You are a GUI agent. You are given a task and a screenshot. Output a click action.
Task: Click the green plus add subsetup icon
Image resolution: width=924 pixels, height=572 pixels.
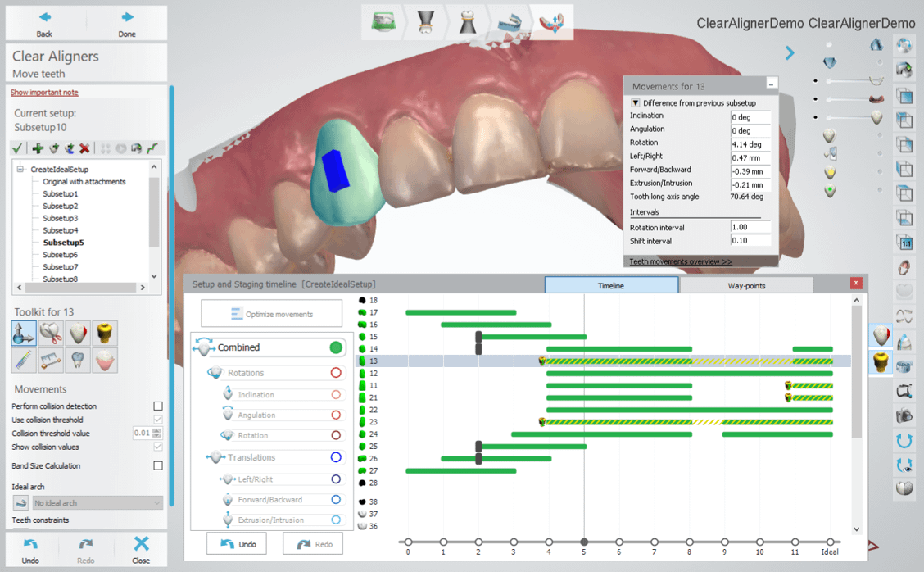pyautogui.click(x=38, y=148)
